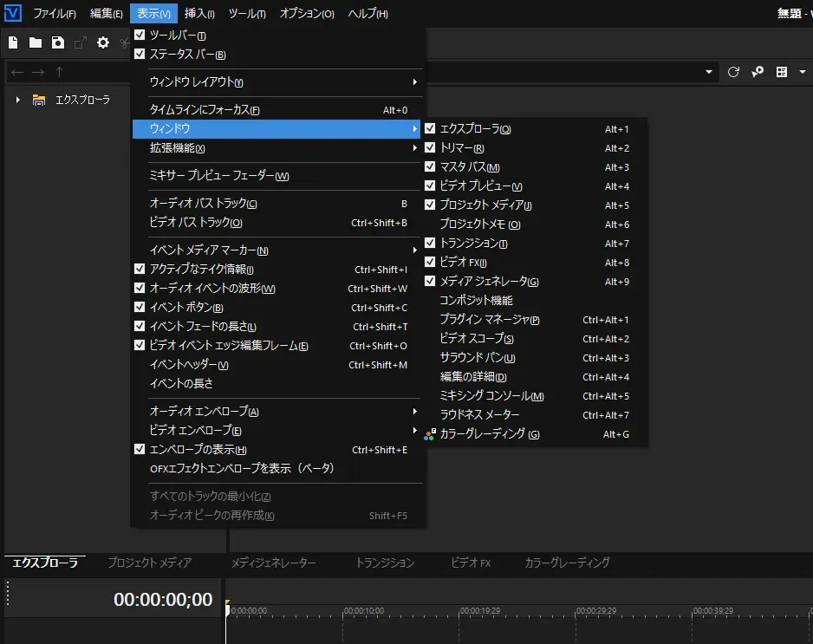Choose オーディオ バス トラック from the menu
This screenshot has height=644, width=813.
[277, 204]
